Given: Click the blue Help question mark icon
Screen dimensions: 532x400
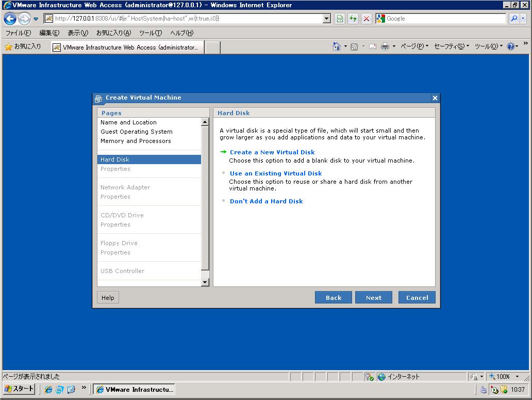Looking at the screenshot, I should (511, 46).
